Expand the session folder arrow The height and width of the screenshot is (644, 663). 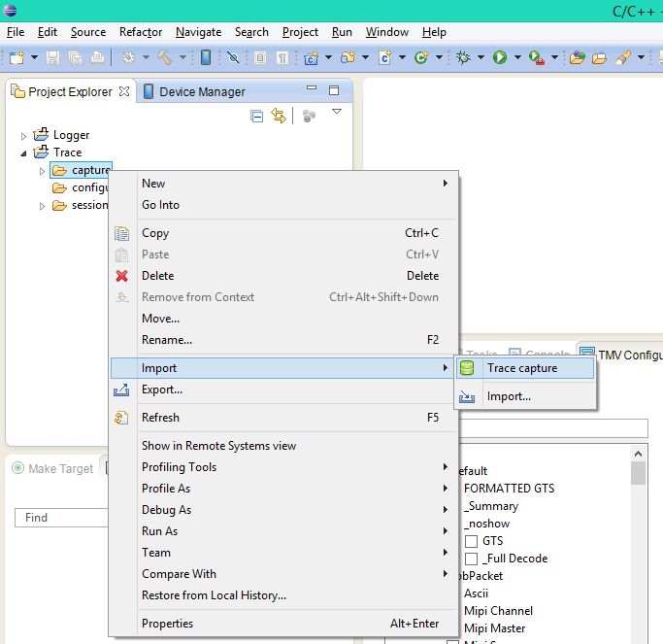pos(42,206)
